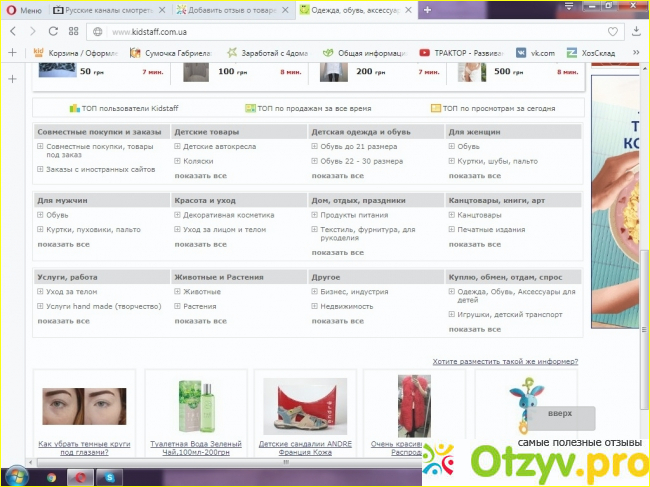Viewport: 650px width, 487px height.
Task: Open the Windows Start button
Action: pyautogui.click(x=14, y=477)
